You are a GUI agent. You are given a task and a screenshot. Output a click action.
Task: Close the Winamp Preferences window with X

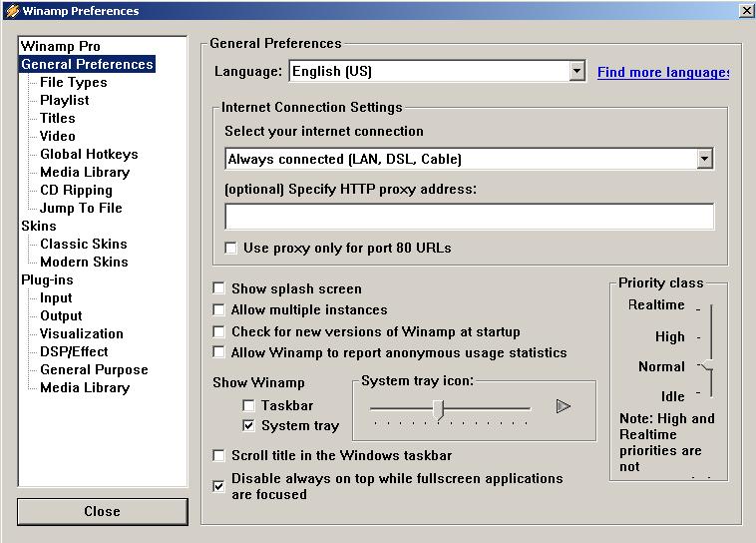pyautogui.click(x=746, y=11)
